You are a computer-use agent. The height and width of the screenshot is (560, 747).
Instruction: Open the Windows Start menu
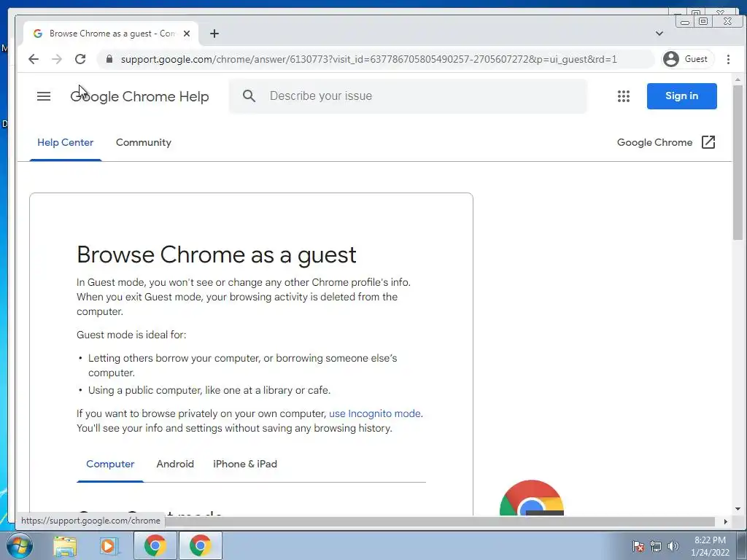19,545
